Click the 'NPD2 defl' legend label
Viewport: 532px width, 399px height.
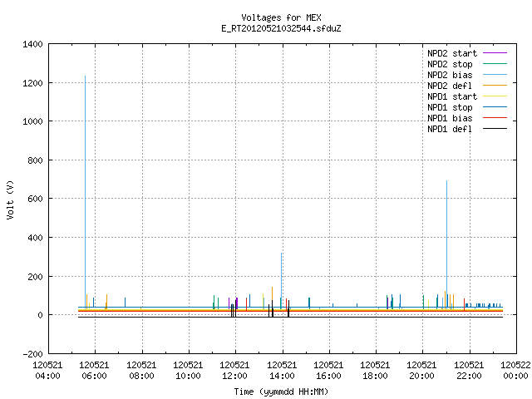click(450, 86)
